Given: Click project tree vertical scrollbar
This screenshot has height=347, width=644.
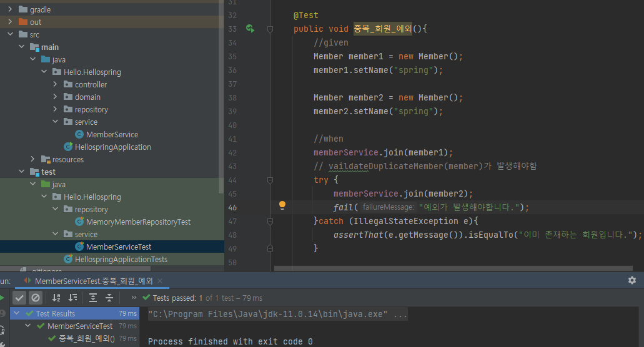Looking at the screenshot, I should pos(221,96).
